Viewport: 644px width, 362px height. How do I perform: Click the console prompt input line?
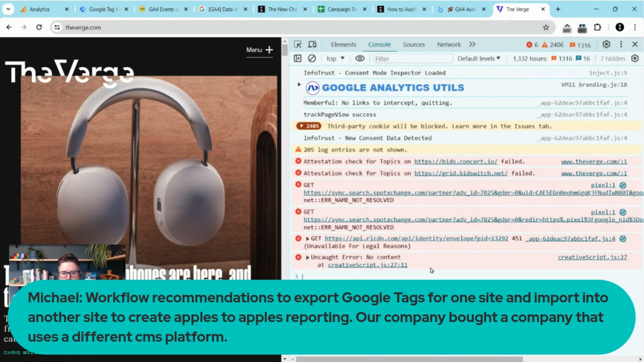[467, 276]
